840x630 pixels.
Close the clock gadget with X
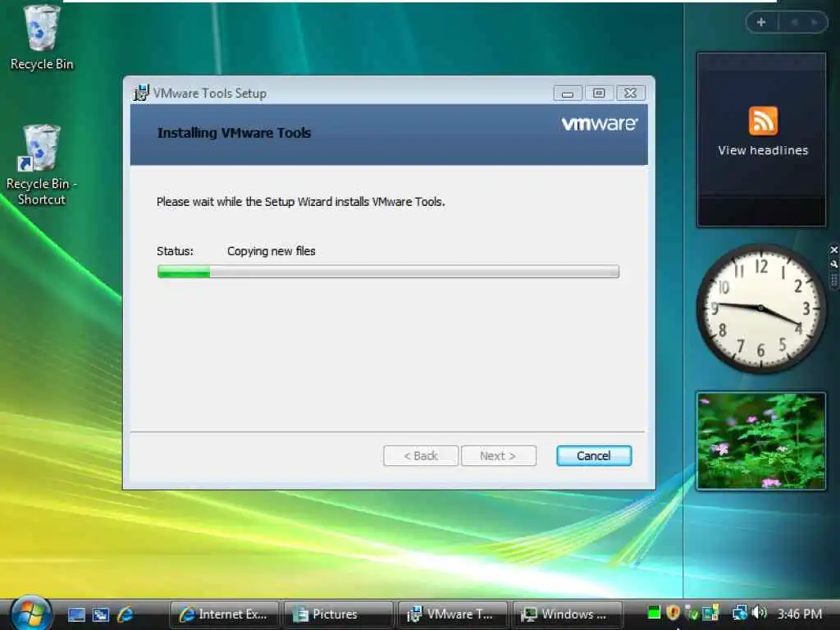tap(833, 250)
